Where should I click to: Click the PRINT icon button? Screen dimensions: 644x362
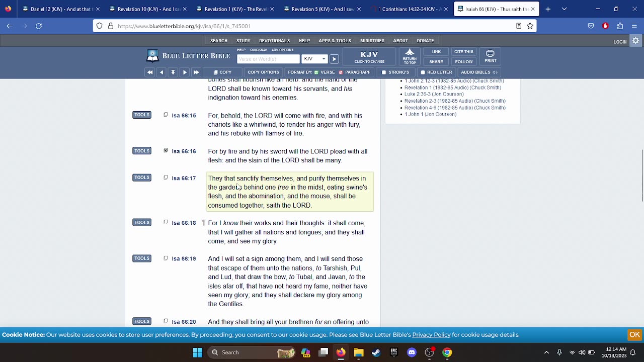491,56
